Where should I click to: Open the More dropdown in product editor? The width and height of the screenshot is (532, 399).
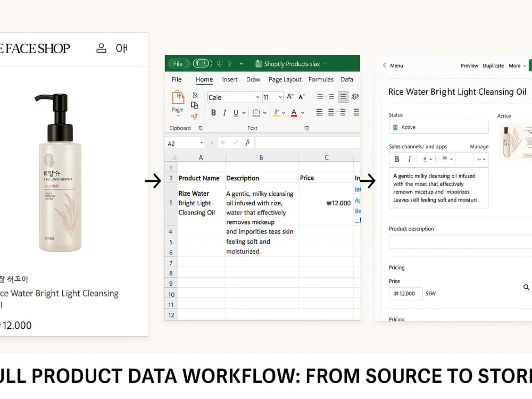[518, 66]
